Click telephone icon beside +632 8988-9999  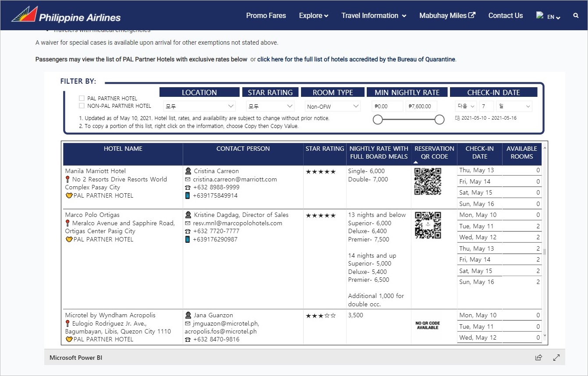tap(188, 187)
